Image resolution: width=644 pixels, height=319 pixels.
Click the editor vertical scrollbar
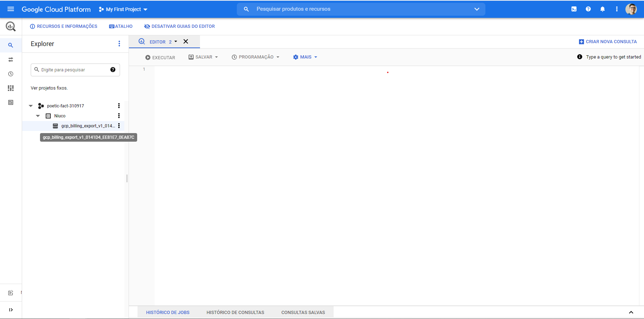tap(641, 186)
